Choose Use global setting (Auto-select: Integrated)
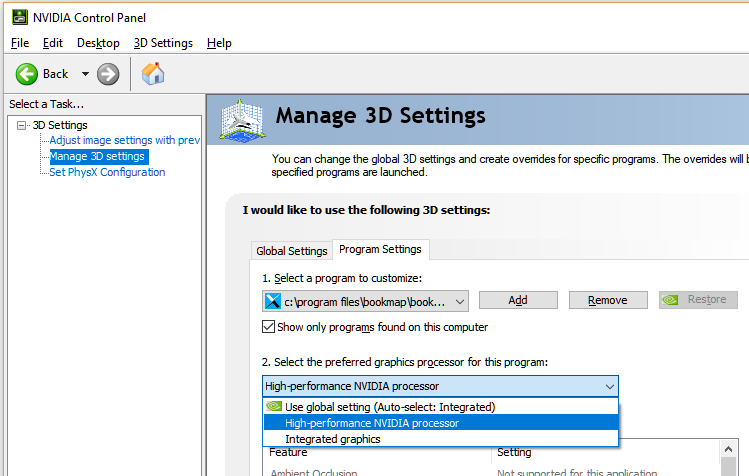Viewport: 749px width, 476px height. pos(441,407)
